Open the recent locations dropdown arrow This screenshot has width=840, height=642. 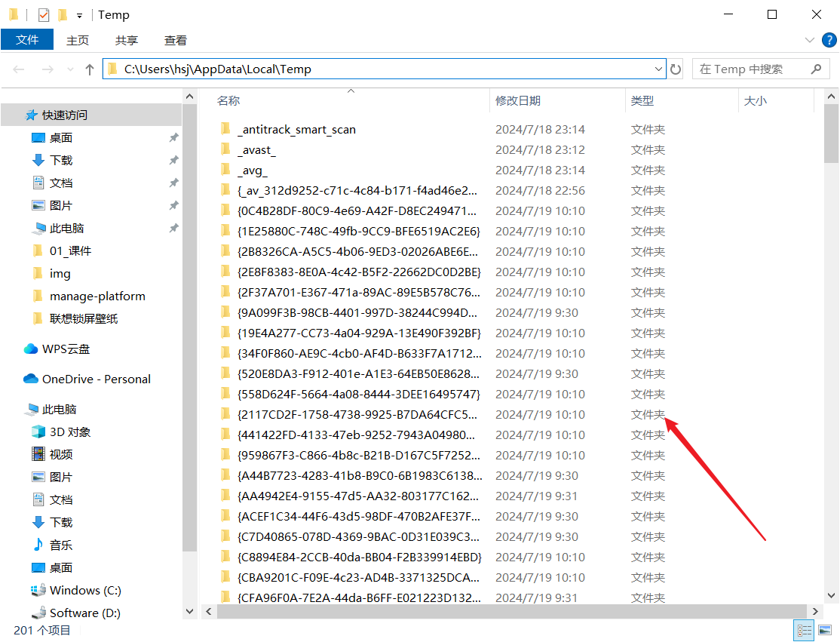pyautogui.click(x=70, y=69)
